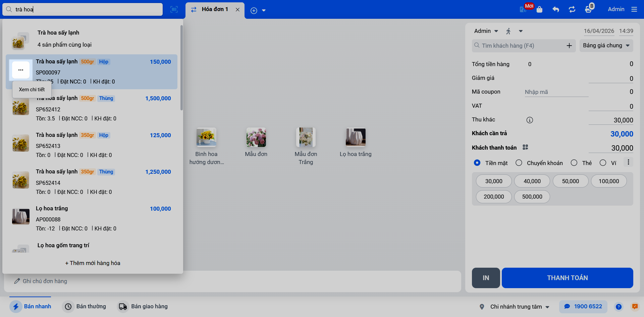This screenshot has height=317, width=644.
Task: Switch to Bán nhanh mode
Action: click(x=30, y=307)
